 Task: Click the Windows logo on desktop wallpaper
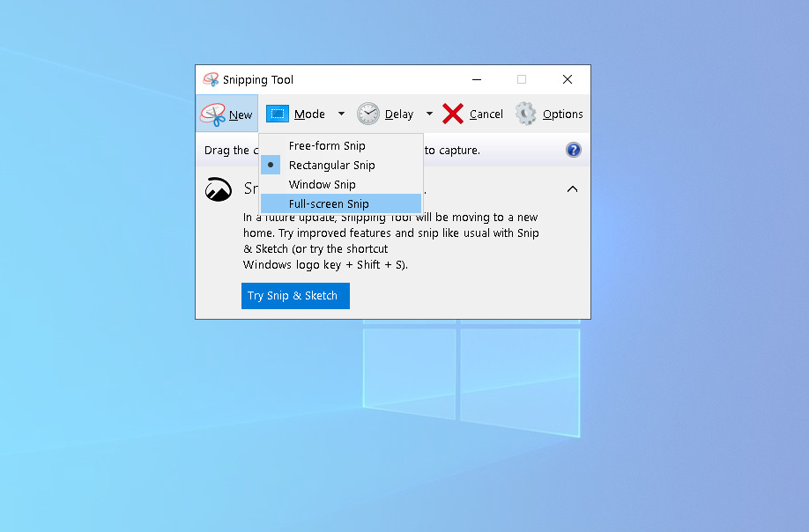coord(471,381)
